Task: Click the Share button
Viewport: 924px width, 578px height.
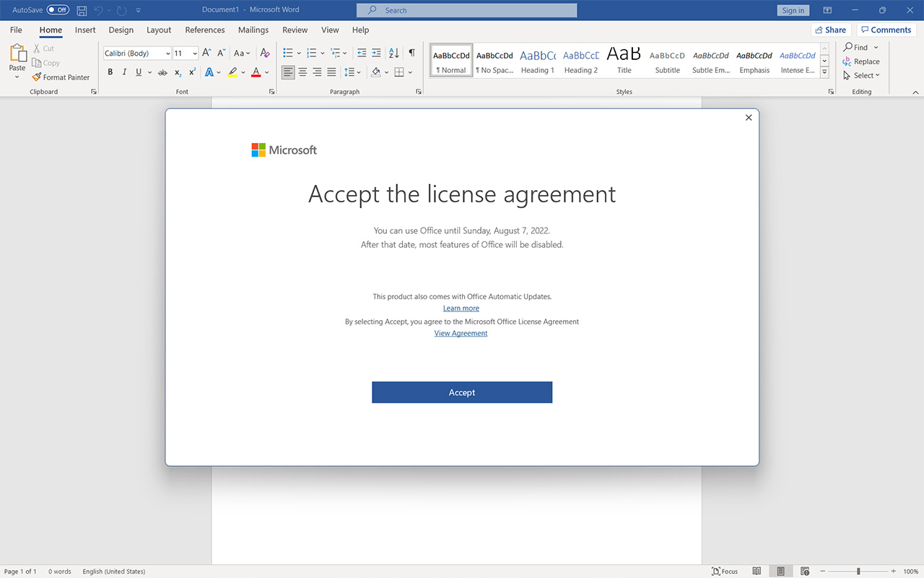Action: pyautogui.click(x=830, y=30)
